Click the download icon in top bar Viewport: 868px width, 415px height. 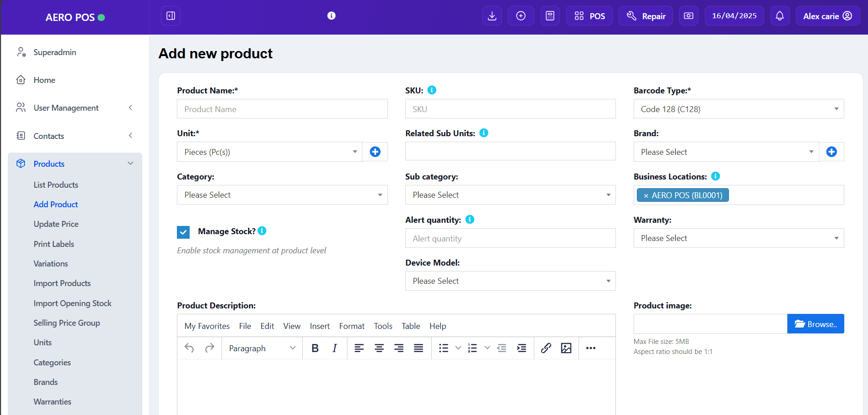492,16
